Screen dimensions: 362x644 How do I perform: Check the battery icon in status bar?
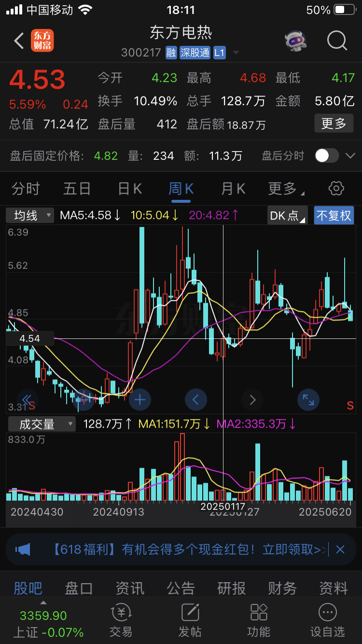coord(346,10)
